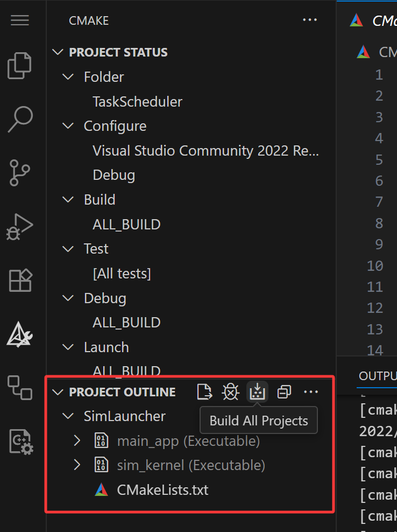Click the Visual Studio Community 2022 kit
The image size is (397, 532).
pyautogui.click(x=205, y=151)
